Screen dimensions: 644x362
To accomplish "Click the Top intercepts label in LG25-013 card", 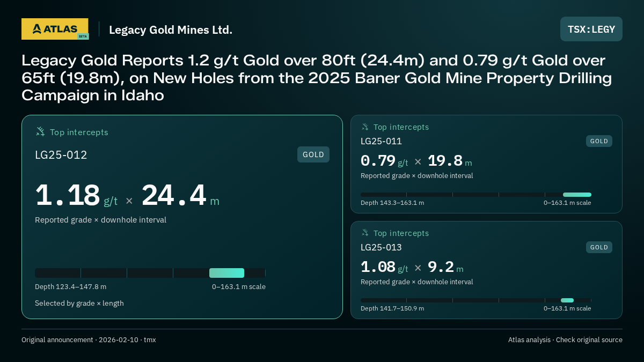I will [401, 233].
